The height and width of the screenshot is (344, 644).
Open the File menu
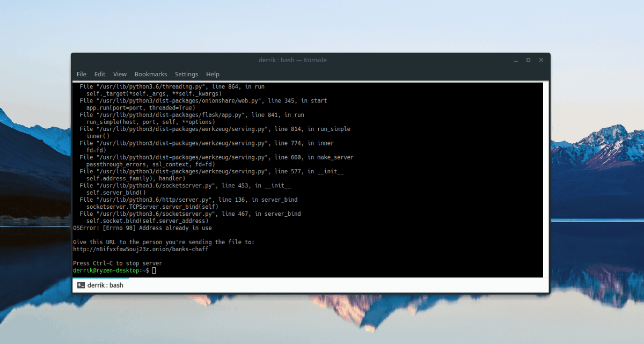81,74
